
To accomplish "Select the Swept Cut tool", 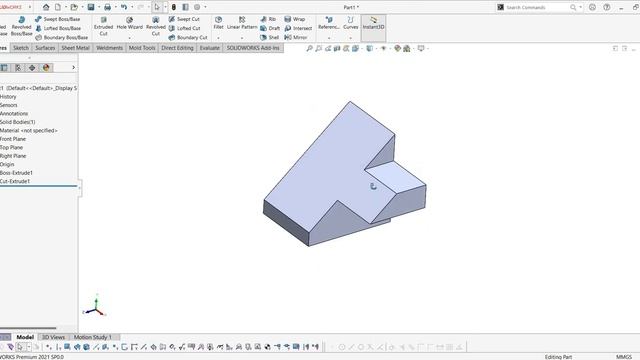I will 184,19.
